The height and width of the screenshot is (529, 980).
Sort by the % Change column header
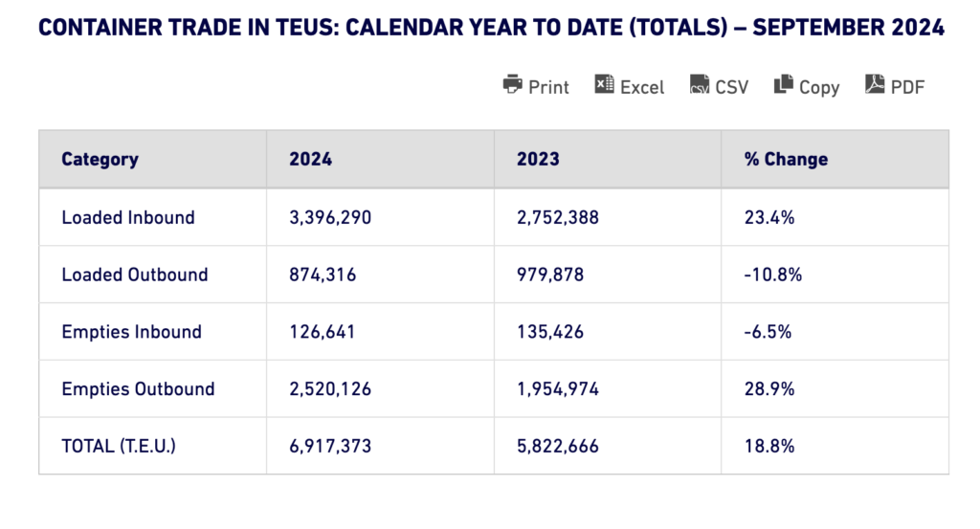(x=786, y=160)
